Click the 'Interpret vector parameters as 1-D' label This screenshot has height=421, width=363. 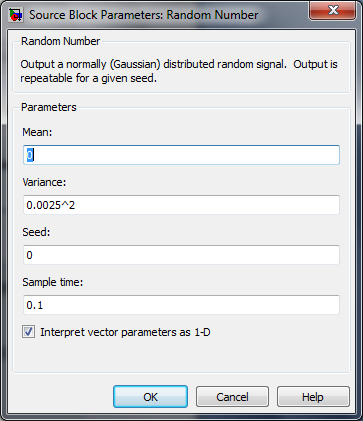(x=125, y=332)
